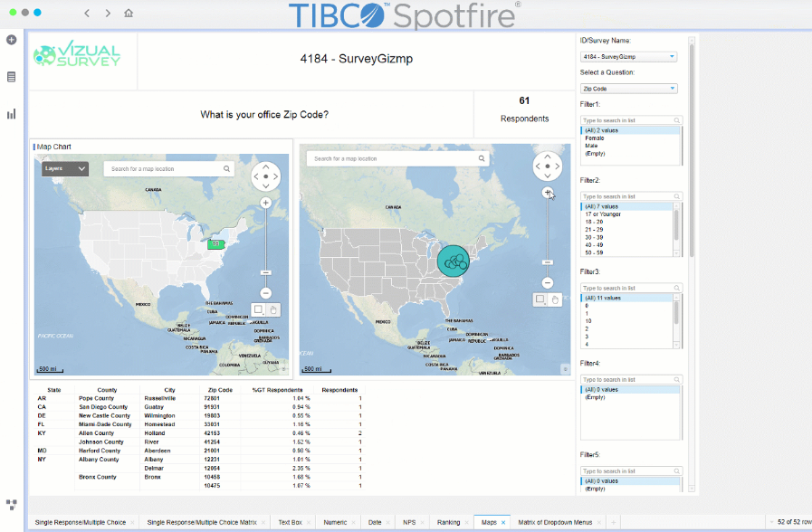Click the Filter3 list scrollbar

676,312
